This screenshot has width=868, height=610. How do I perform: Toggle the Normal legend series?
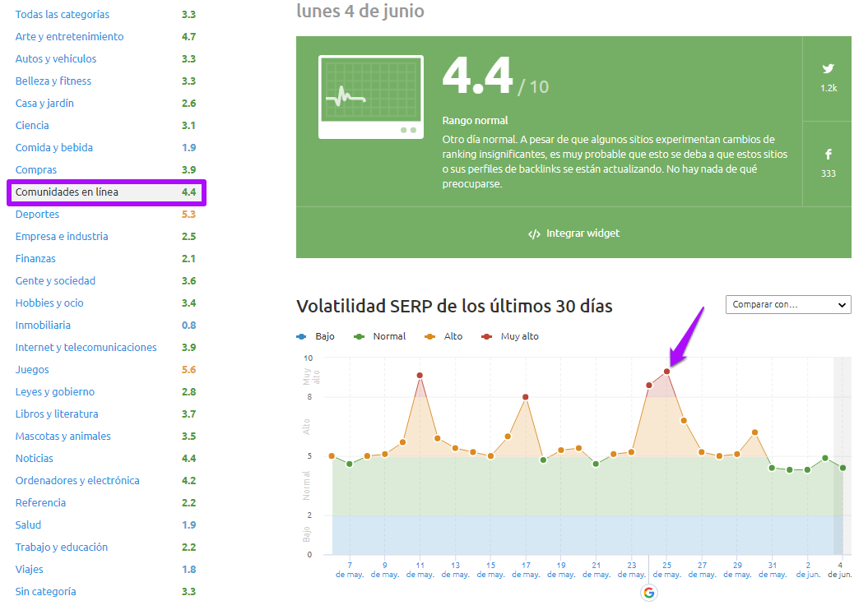379,336
